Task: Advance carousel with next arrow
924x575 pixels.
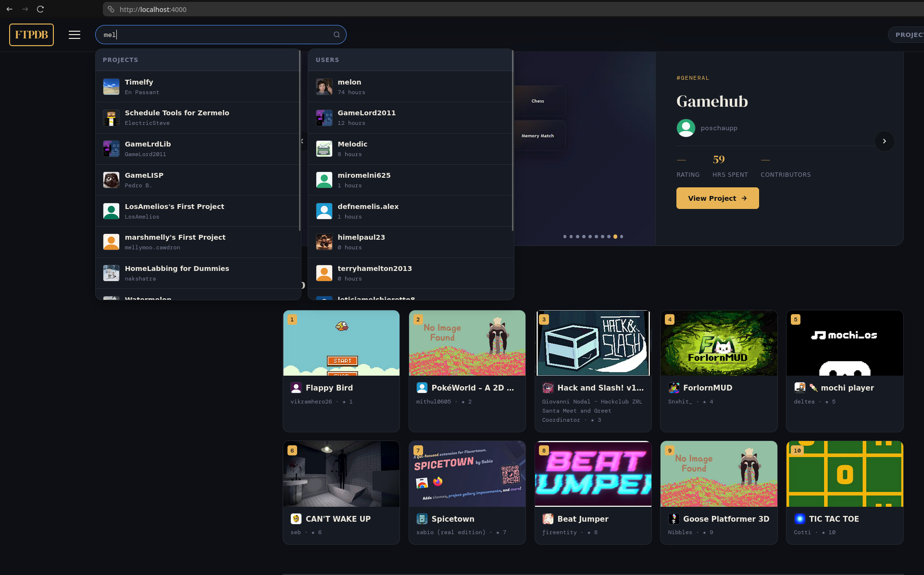Action: click(884, 141)
